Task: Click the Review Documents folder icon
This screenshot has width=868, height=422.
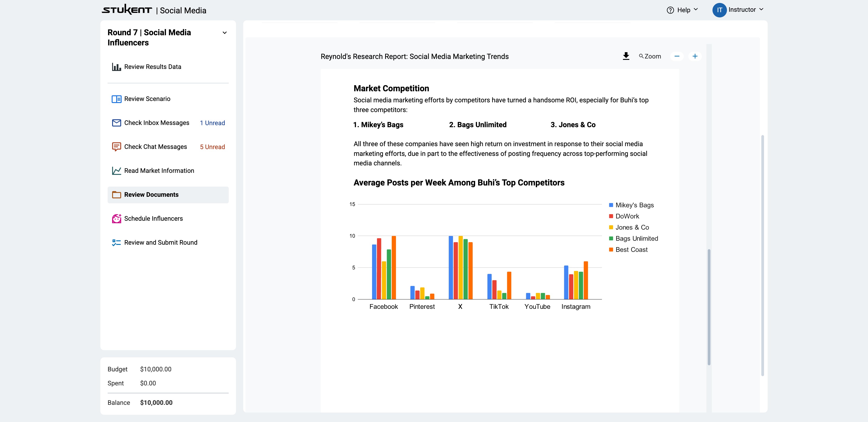Action: [x=116, y=195]
